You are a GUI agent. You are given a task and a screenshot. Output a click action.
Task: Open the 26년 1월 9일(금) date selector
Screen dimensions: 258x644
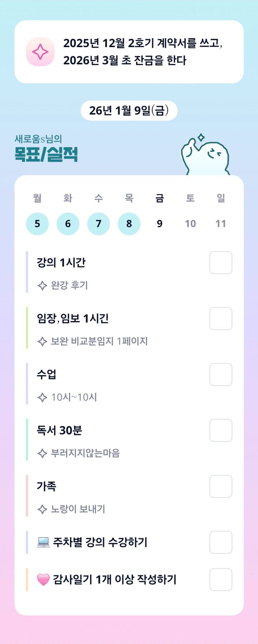(x=129, y=111)
